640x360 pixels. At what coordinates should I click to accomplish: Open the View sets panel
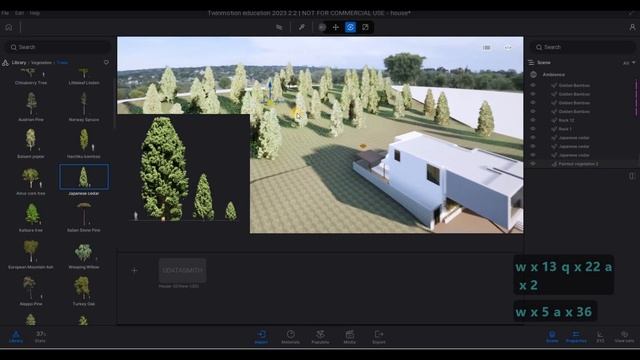624,337
